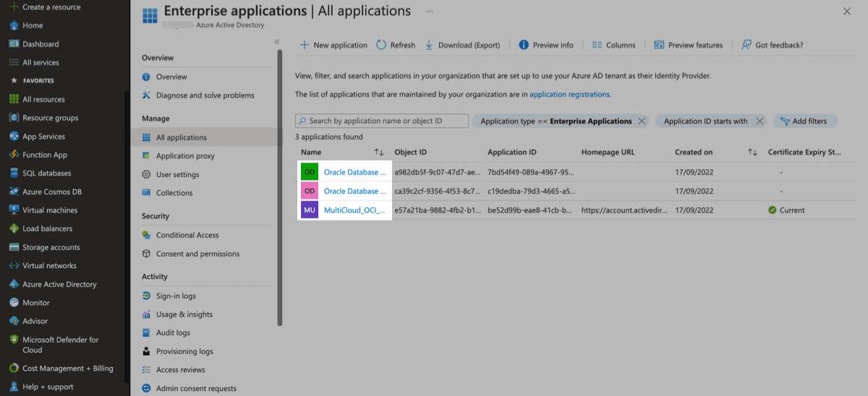Image resolution: width=868 pixels, height=396 pixels.
Task: Click the Load balancers icon
Action: click(14, 228)
